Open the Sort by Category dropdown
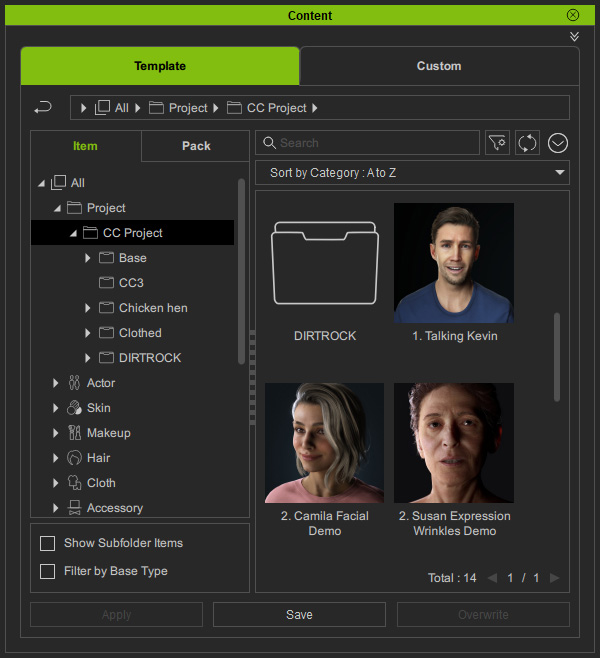 pyautogui.click(x=412, y=172)
